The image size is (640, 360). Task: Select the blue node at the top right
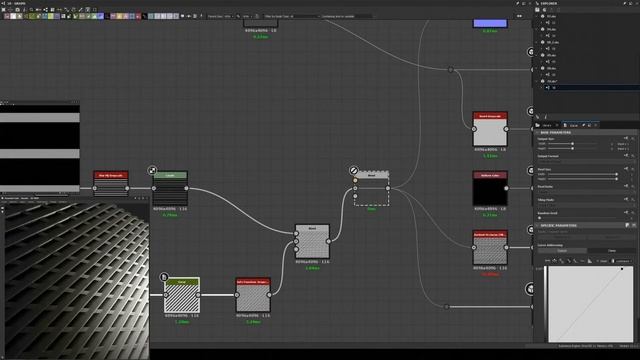(x=490, y=23)
